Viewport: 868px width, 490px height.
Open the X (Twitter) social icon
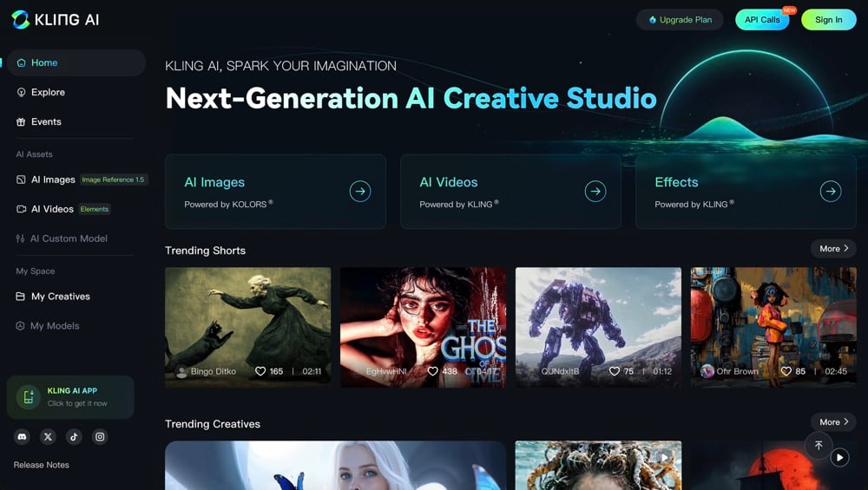[x=48, y=437]
